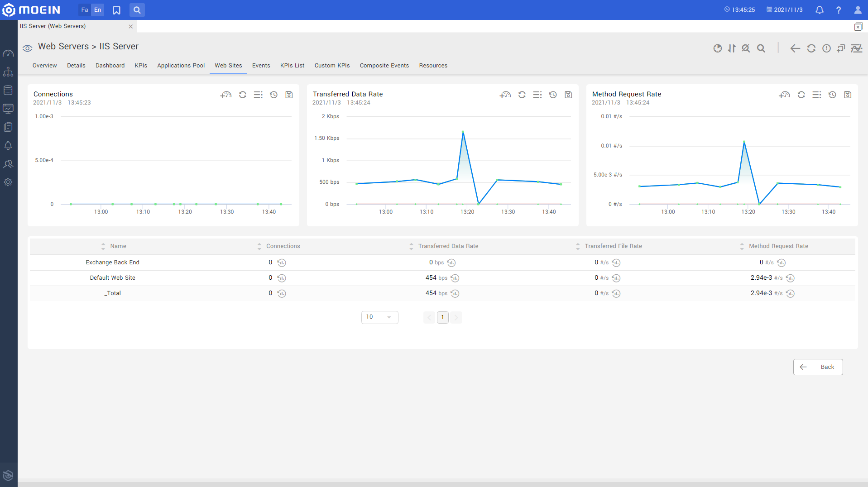
Task: Open the Applications Pool tab
Action: pos(181,66)
